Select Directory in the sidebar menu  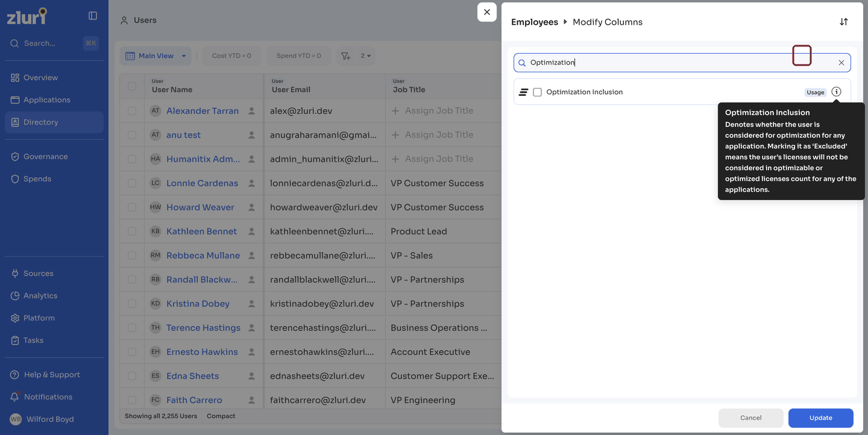click(x=54, y=122)
